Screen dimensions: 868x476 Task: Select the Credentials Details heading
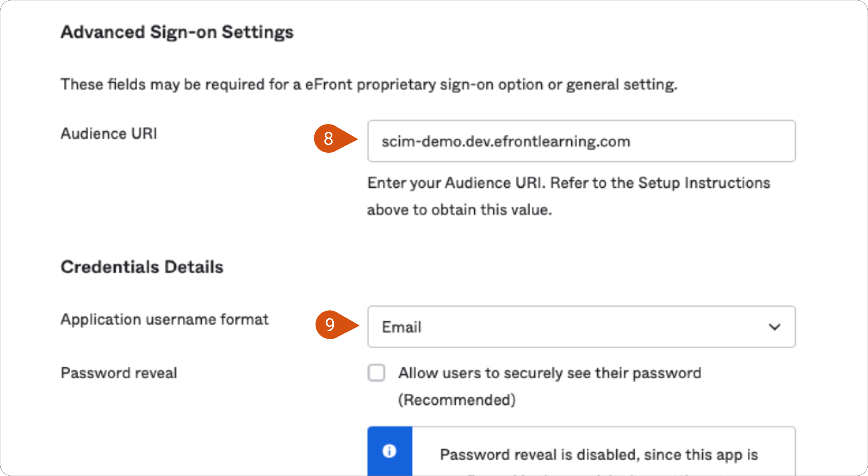[142, 267]
